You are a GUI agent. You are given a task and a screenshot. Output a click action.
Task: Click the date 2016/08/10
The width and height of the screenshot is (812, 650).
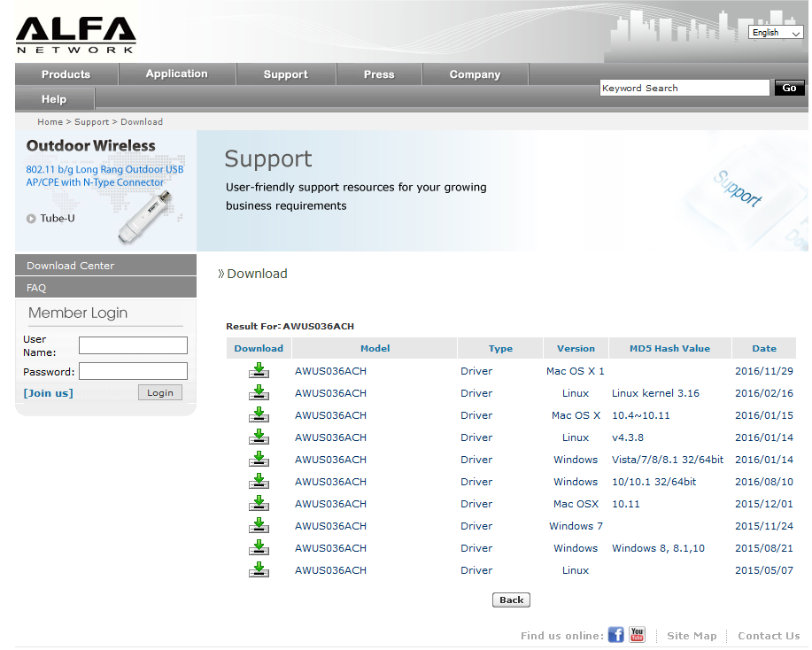[764, 482]
